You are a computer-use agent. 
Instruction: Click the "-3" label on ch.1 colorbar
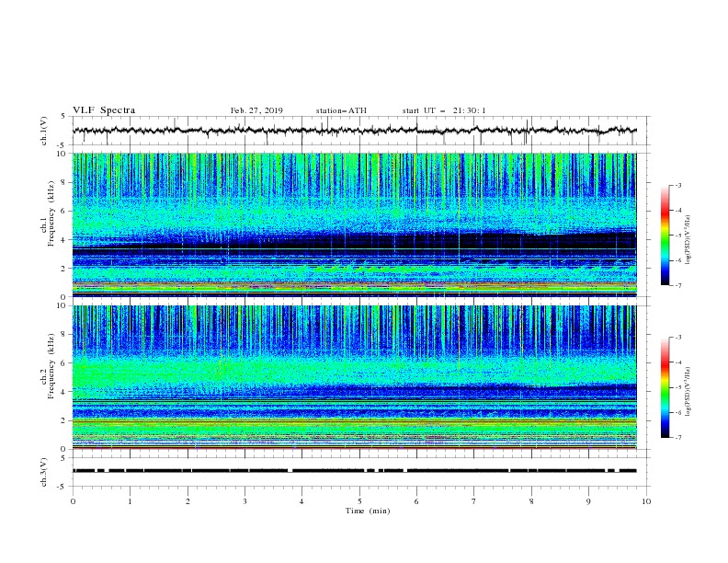[x=677, y=185]
